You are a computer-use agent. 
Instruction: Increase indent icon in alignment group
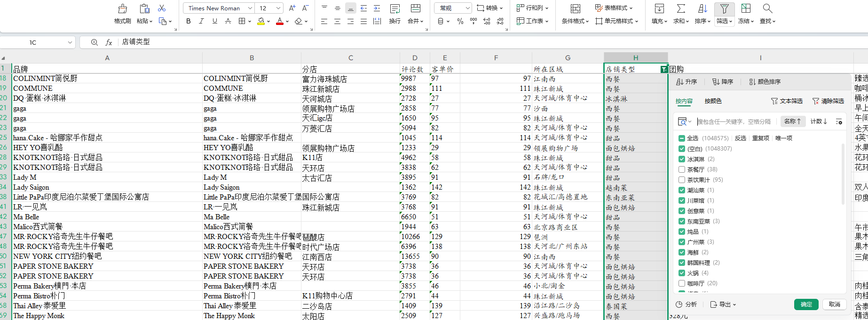pos(377,8)
